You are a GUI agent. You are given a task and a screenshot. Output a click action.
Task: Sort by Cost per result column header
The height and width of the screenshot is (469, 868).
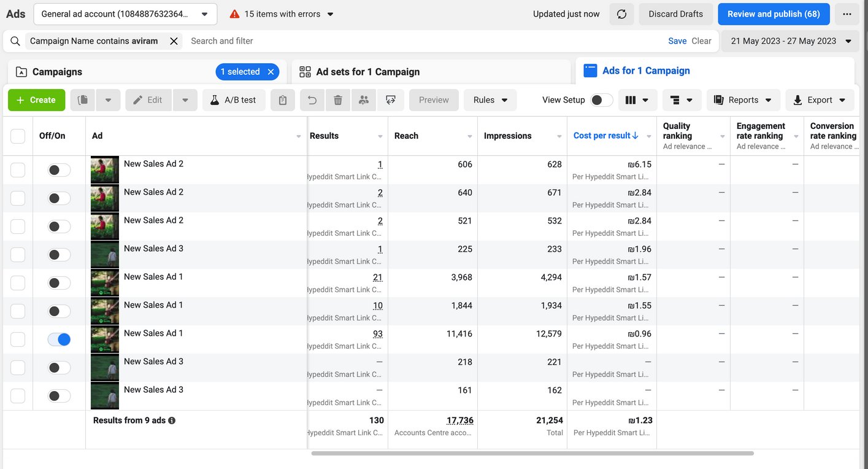point(606,136)
